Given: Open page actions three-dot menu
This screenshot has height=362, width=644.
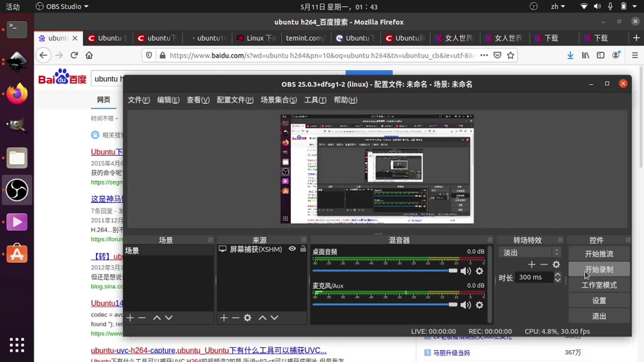Looking at the screenshot, I should click(484, 55).
